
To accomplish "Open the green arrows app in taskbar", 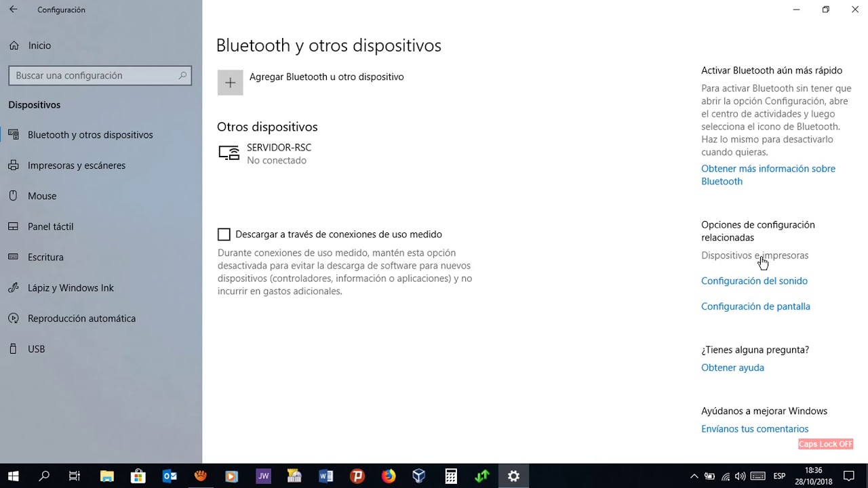I will (x=482, y=476).
